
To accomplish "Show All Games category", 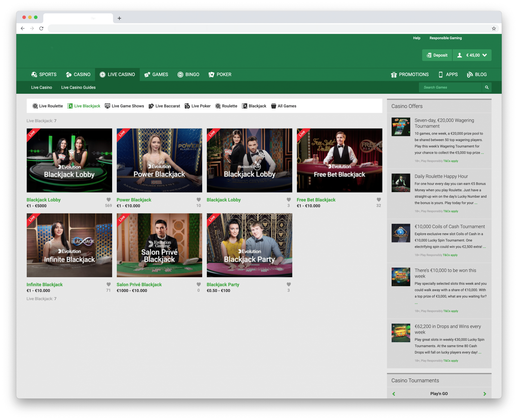I will [x=283, y=106].
